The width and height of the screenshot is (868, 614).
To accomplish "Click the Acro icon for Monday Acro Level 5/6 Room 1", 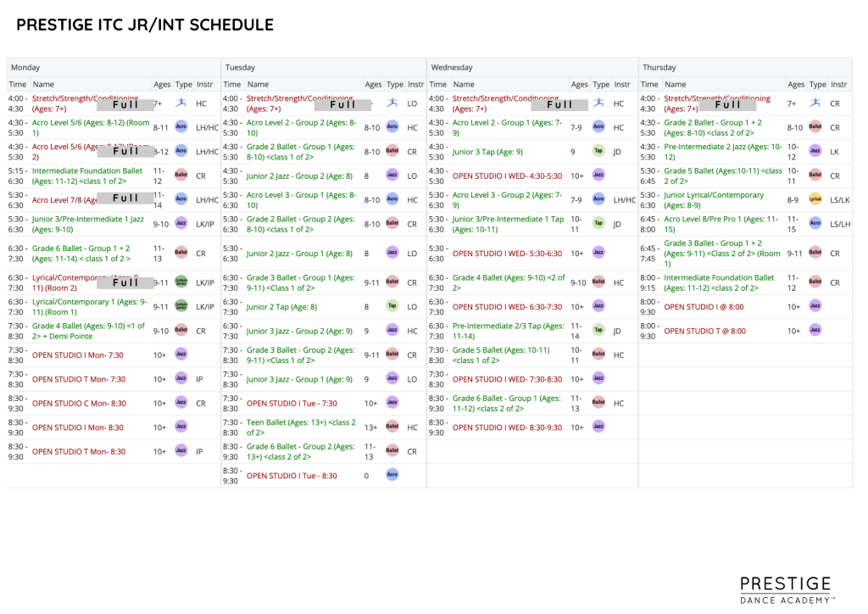I will click(x=181, y=126).
